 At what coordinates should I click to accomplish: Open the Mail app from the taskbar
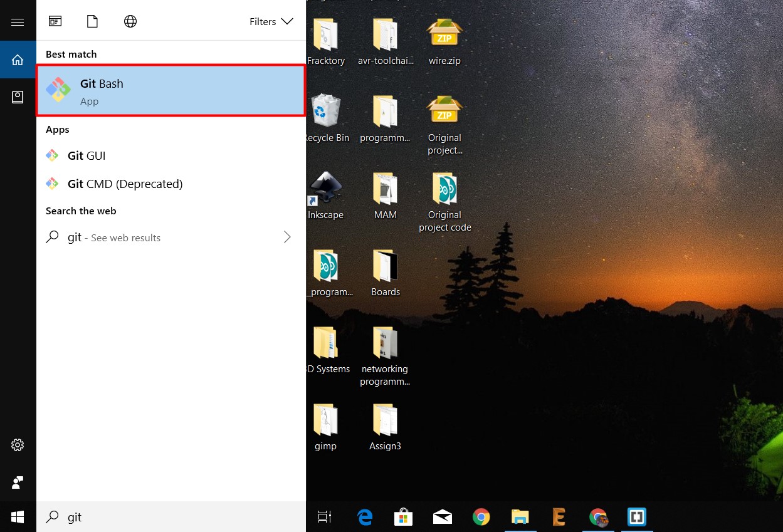point(443,517)
